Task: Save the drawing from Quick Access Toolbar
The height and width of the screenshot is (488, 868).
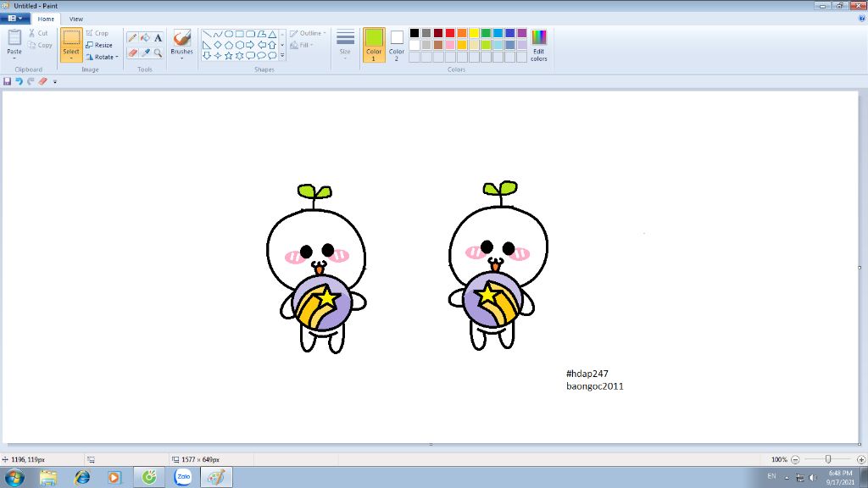Action: 7,81
